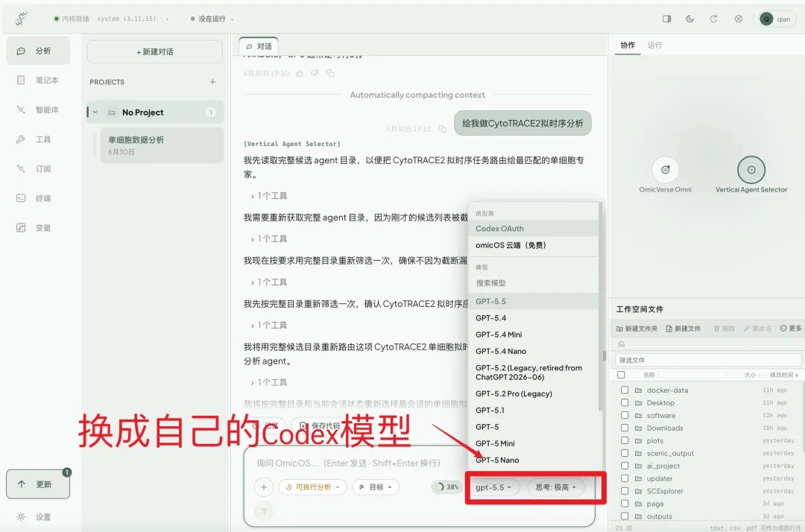Toggle the side panel layout icon
805x532 pixels.
coord(666,19)
